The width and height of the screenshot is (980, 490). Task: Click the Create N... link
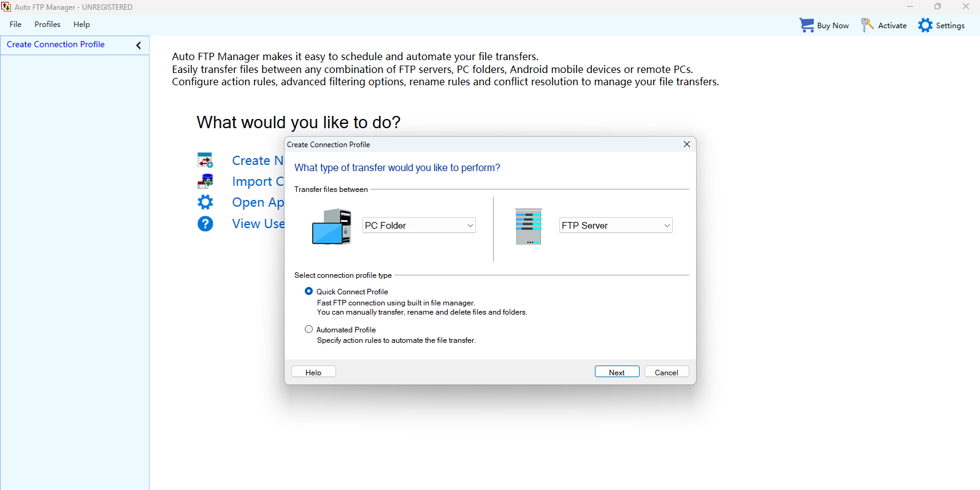tap(258, 161)
